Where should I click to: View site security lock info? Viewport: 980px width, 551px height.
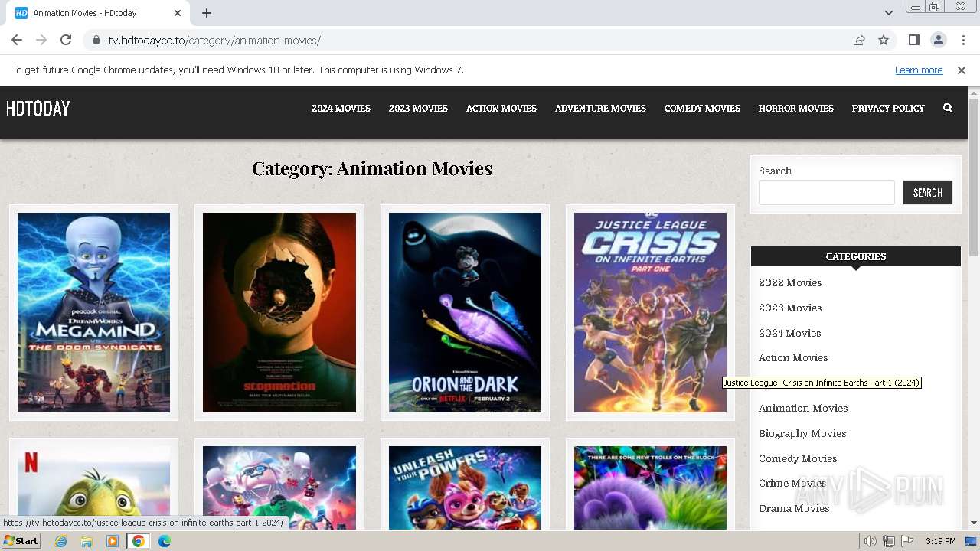tap(96, 40)
